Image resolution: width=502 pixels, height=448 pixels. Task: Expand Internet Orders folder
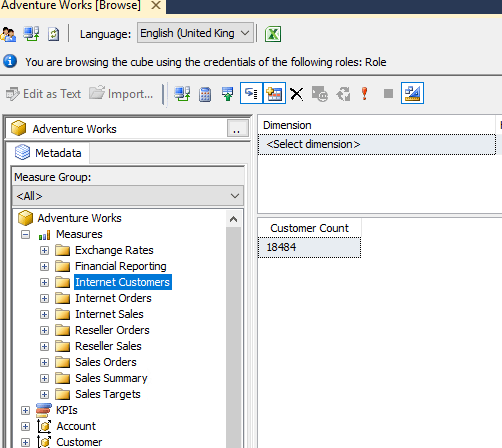click(44, 298)
